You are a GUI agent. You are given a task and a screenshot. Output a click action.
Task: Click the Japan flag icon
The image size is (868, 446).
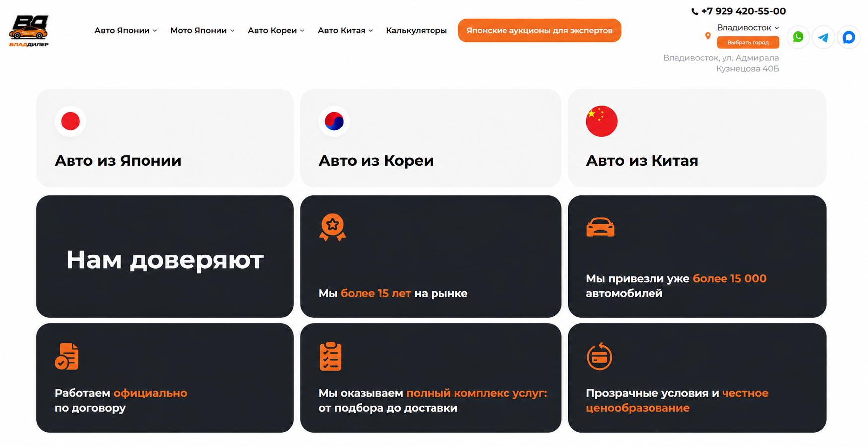(x=71, y=121)
